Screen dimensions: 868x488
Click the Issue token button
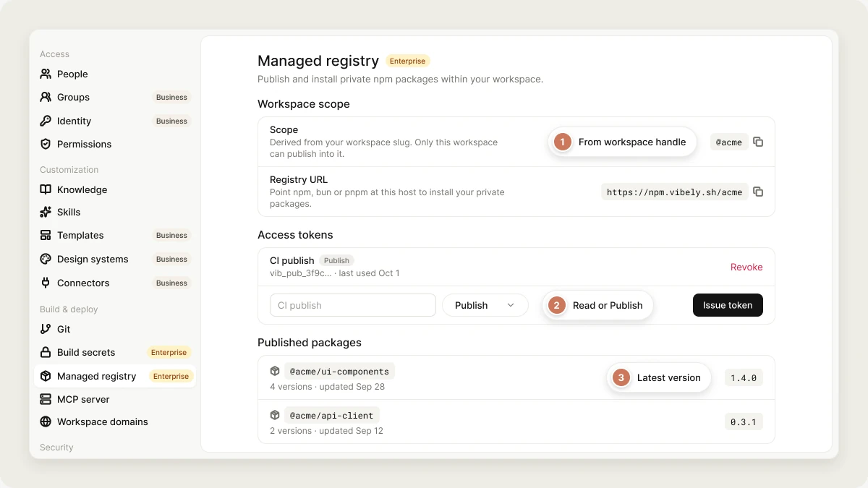click(728, 305)
